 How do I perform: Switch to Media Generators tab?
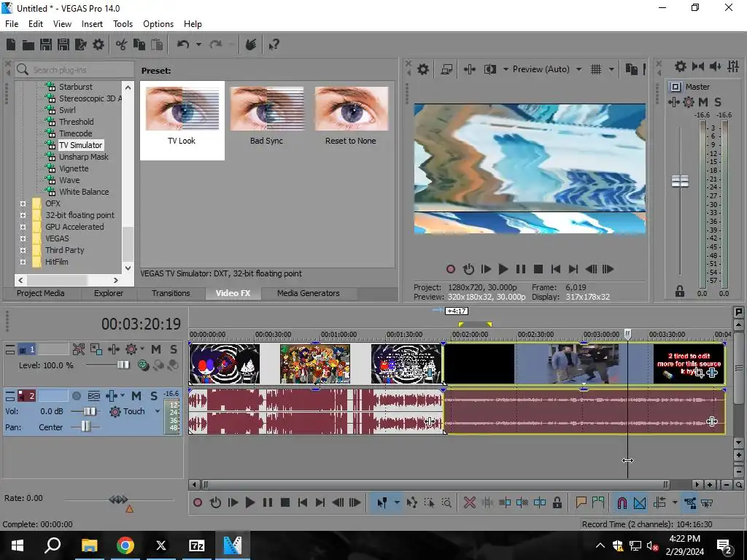(x=309, y=293)
